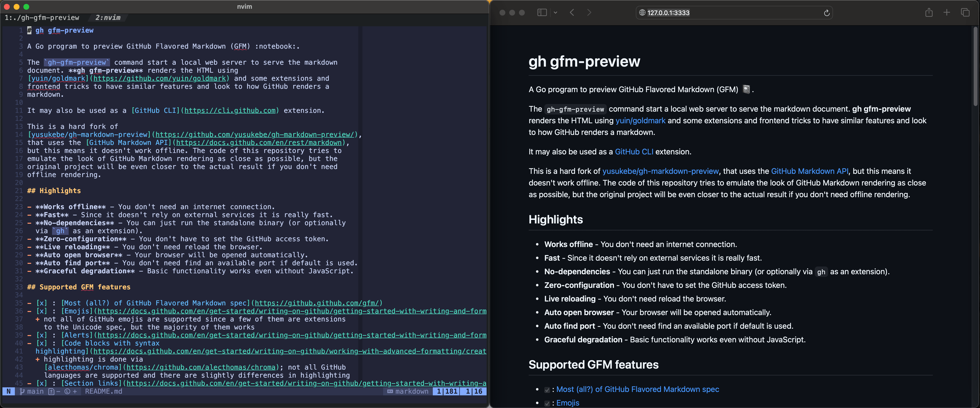Click the https://github.com/yuin/goldmark URL in nvim

[159, 79]
